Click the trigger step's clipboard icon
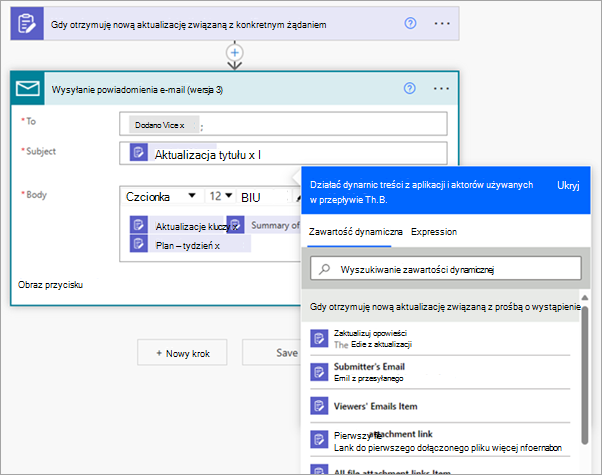The height and width of the screenshot is (475, 602). 27,23
